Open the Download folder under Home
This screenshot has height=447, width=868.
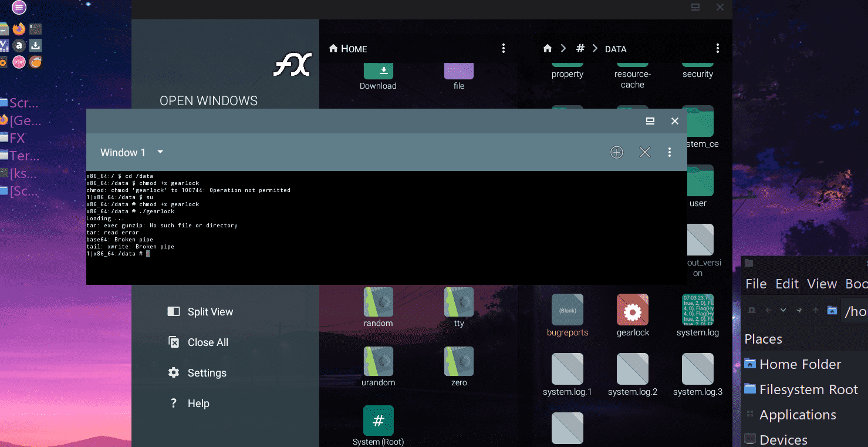[378, 70]
